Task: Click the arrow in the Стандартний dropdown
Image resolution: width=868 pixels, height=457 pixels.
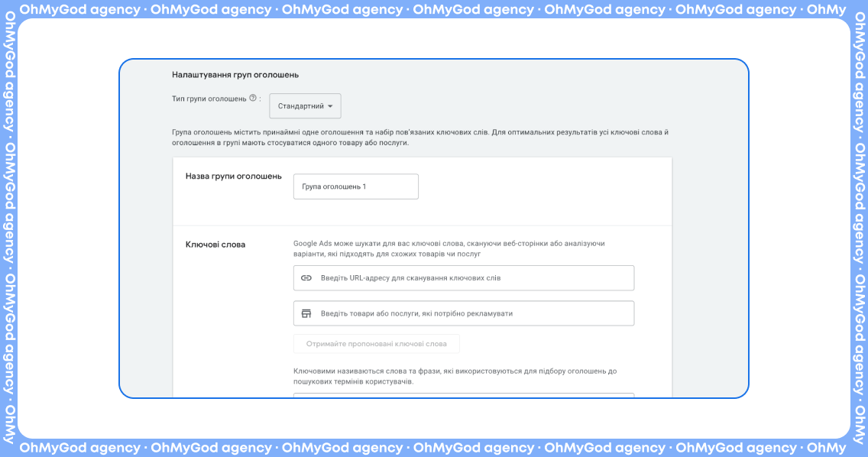Action: (330, 106)
